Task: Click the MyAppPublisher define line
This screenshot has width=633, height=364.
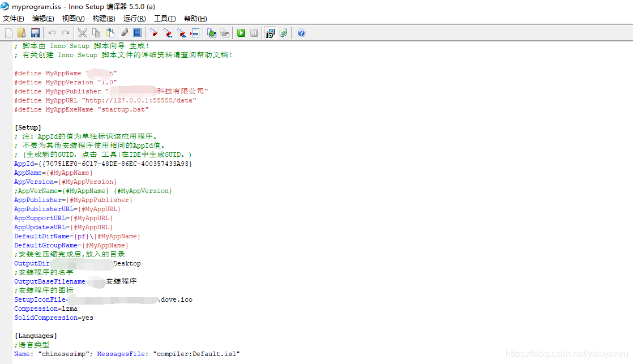Action: coord(111,91)
